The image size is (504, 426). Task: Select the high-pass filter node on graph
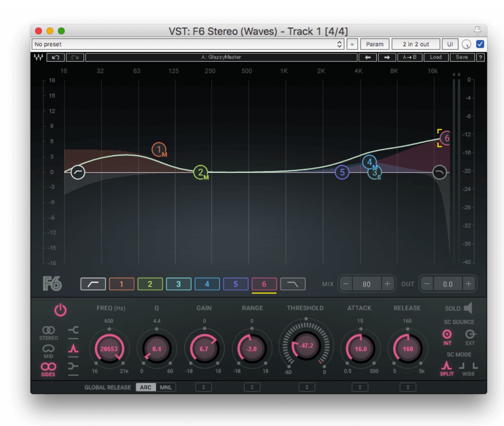tap(78, 172)
